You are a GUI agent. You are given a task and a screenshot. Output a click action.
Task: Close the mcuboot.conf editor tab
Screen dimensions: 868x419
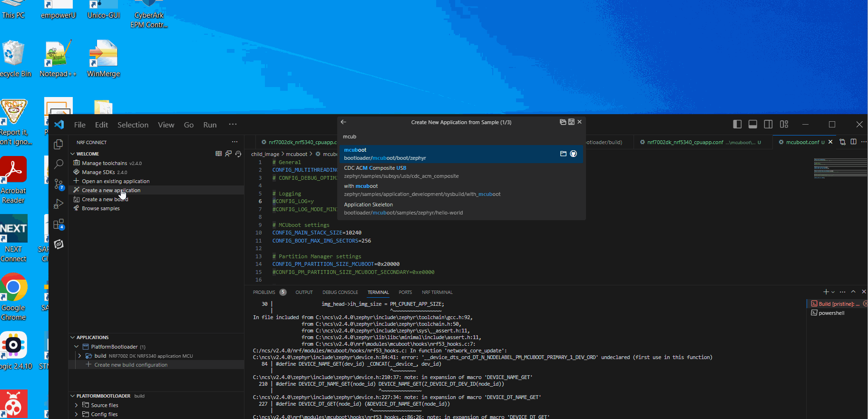coord(830,142)
